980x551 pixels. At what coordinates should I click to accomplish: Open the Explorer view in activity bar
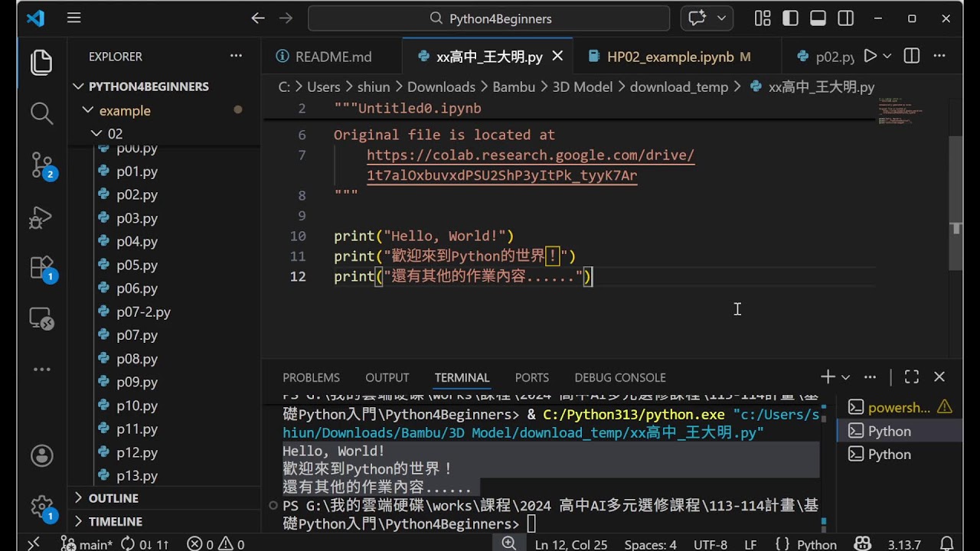click(x=41, y=62)
